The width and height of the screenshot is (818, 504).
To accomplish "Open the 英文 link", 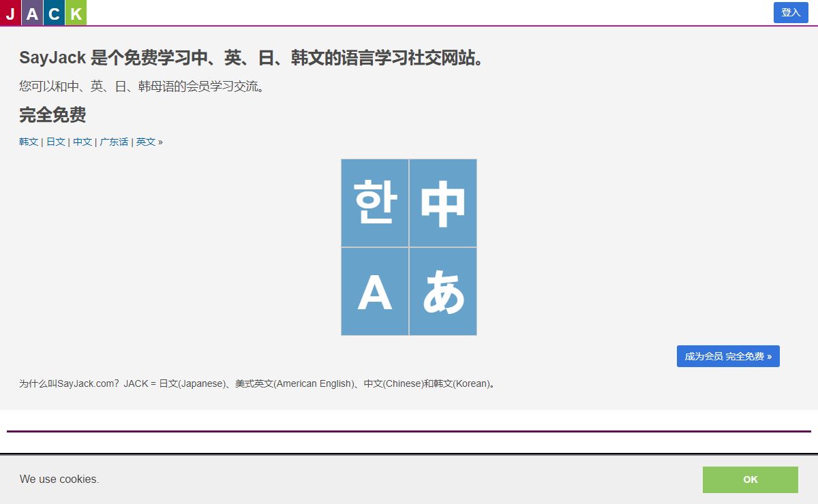I will pyautogui.click(x=146, y=142).
